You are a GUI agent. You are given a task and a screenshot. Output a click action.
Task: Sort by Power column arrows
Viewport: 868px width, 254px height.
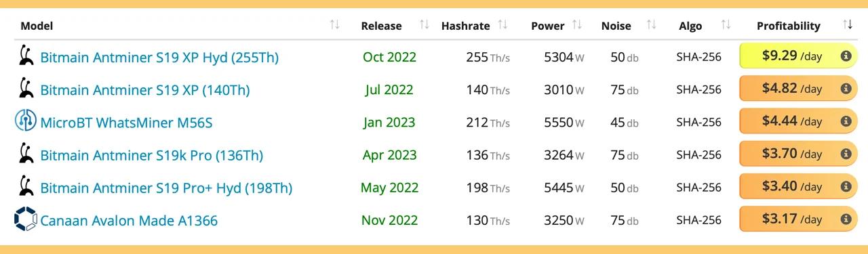pyautogui.click(x=577, y=25)
